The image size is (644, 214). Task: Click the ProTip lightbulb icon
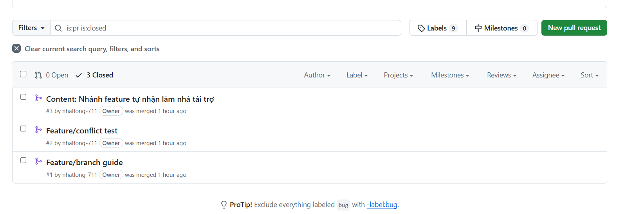point(224,205)
